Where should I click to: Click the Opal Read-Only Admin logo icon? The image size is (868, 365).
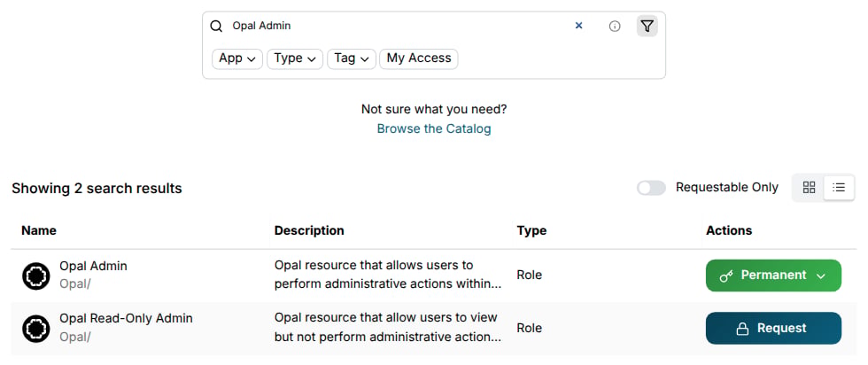[36, 329]
